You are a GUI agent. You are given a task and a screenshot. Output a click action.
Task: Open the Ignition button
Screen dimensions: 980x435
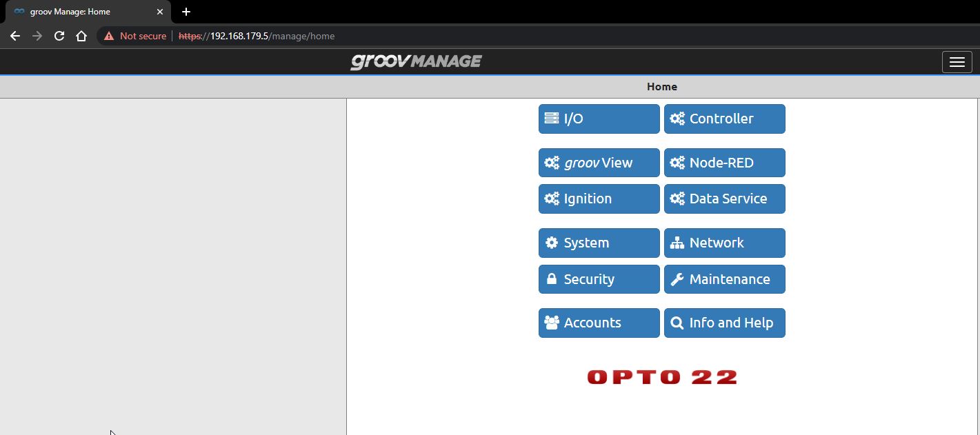click(599, 199)
